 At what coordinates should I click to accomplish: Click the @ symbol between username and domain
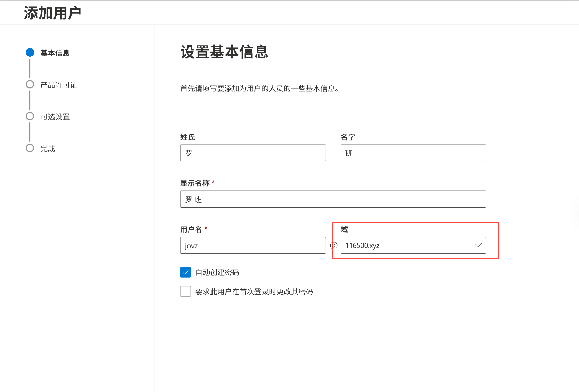click(x=333, y=245)
